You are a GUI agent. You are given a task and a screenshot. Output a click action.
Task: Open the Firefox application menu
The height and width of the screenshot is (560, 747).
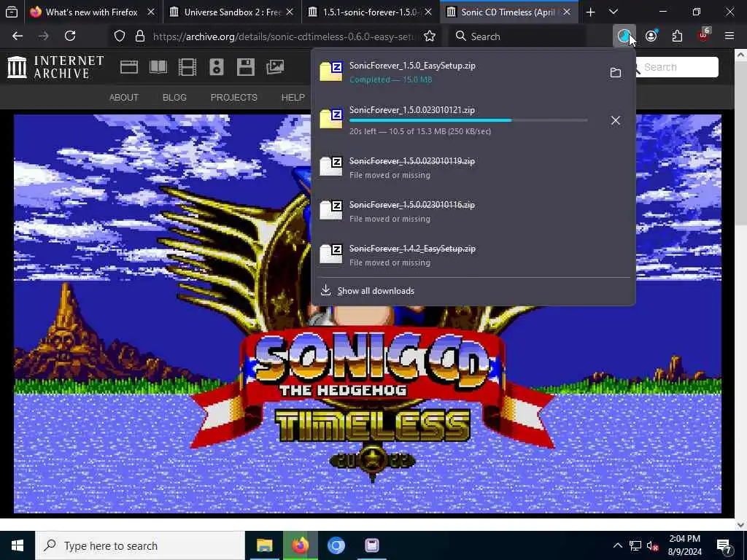point(729,36)
